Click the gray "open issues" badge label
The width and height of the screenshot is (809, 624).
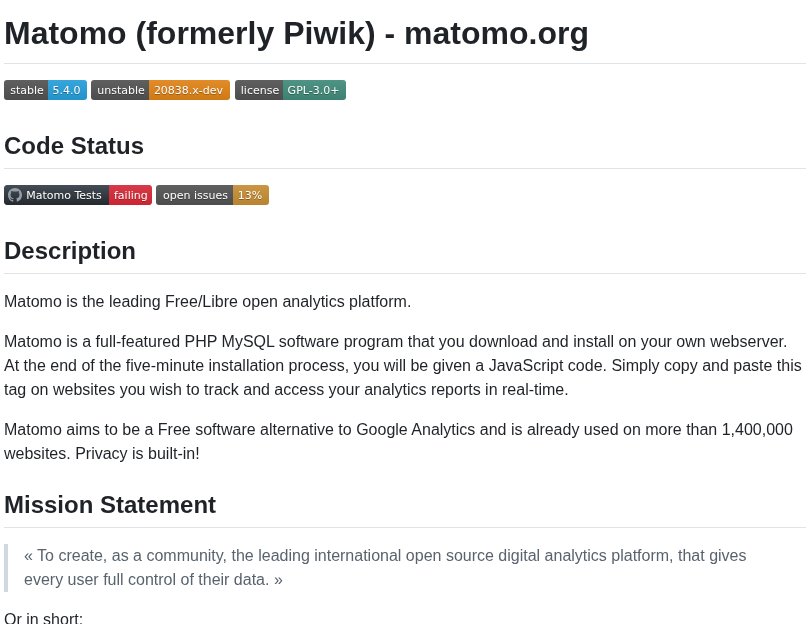[x=195, y=195]
